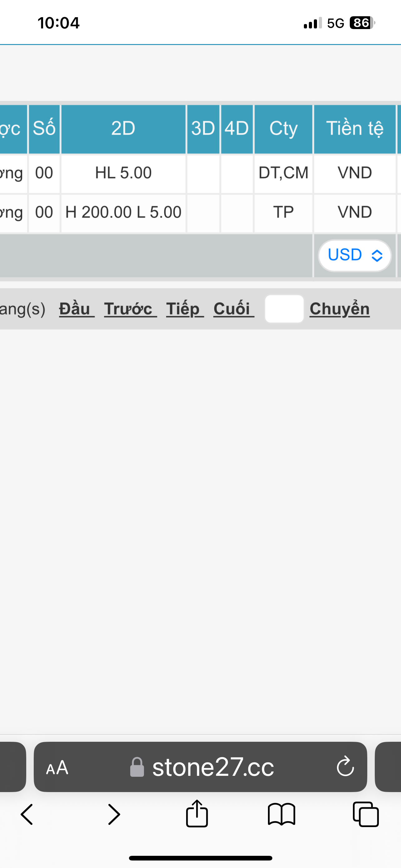Tap Safari forward arrow
This screenshot has height=868, width=401.
pos(114,815)
